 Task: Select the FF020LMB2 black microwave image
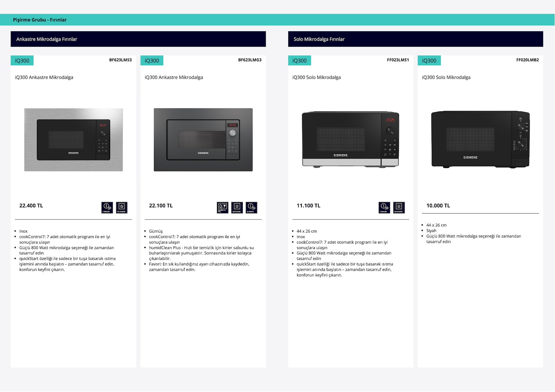pos(480,139)
